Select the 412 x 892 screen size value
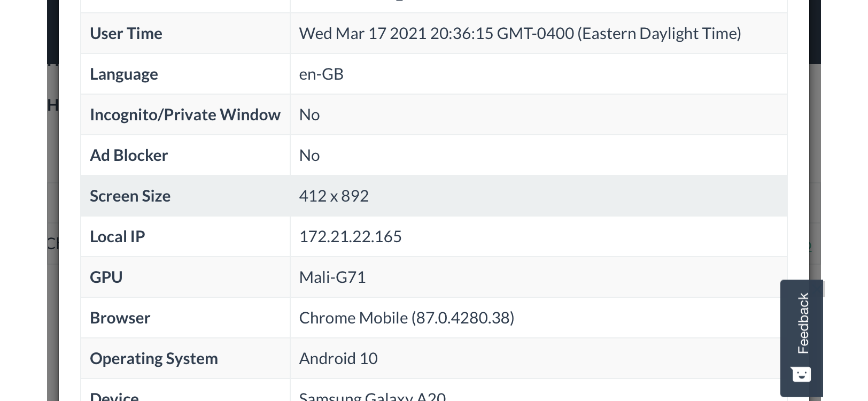 click(x=334, y=196)
